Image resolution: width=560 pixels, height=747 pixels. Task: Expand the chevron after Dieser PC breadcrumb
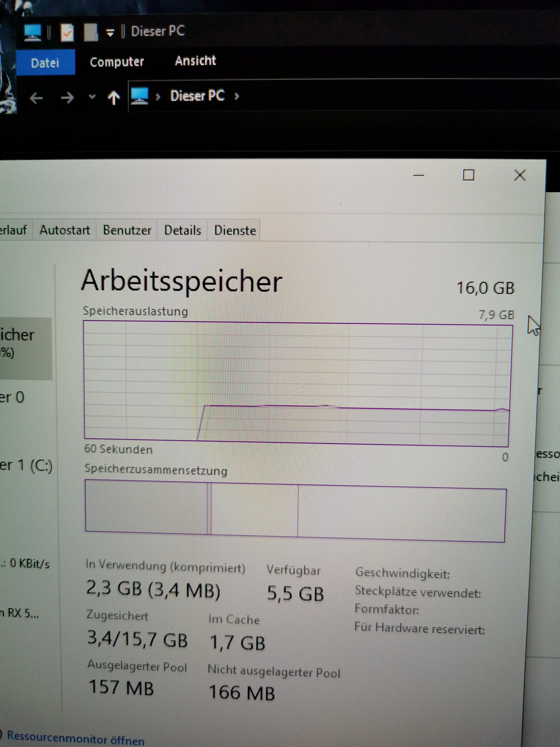pyautogui.click(x=236, y=96)
